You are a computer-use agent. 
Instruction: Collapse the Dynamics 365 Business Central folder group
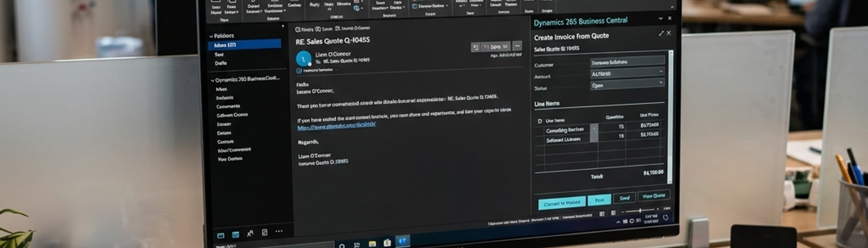tap(212, 81)
